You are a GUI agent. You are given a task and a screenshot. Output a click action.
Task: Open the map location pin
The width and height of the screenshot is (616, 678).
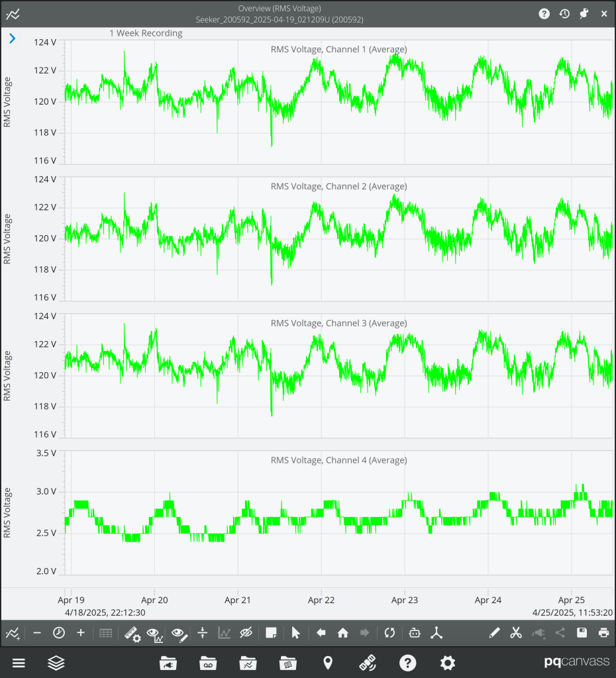pos(327,663)
